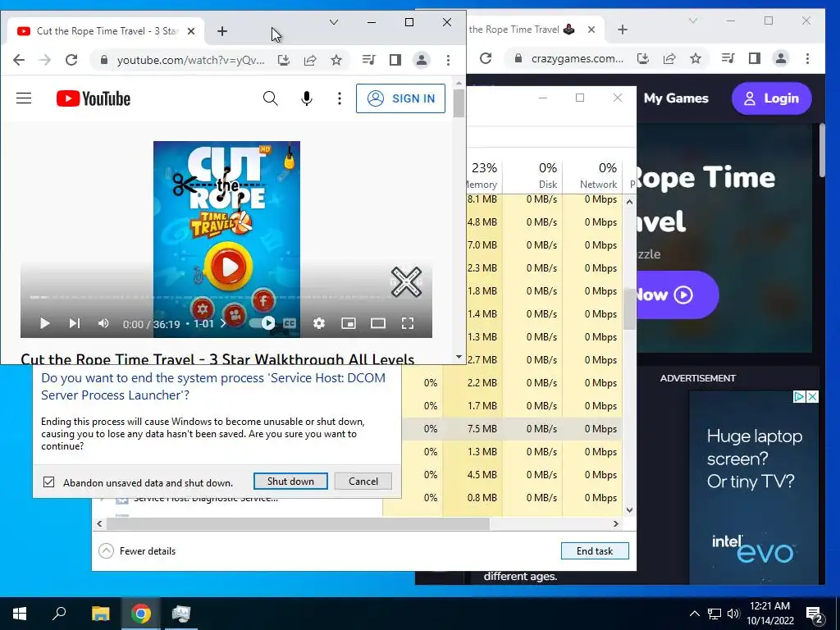Open My Games on CrazyGames
The width and height of the screenshot is (840, 630).
point(676,98)
